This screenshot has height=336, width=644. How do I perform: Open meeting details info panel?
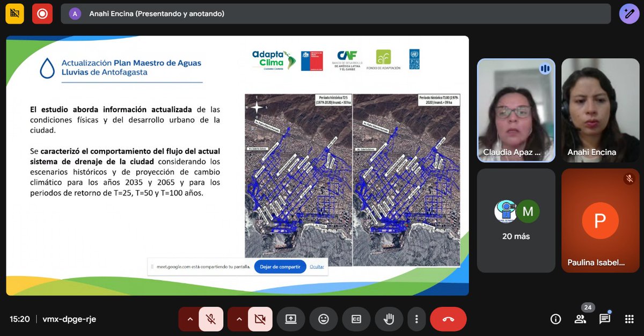coord(555,319)
